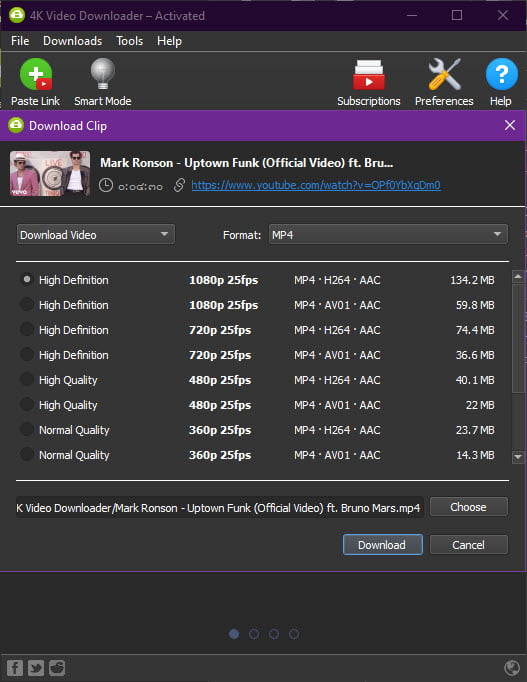Click the app logo in the title bar

(x=17, y=15)
